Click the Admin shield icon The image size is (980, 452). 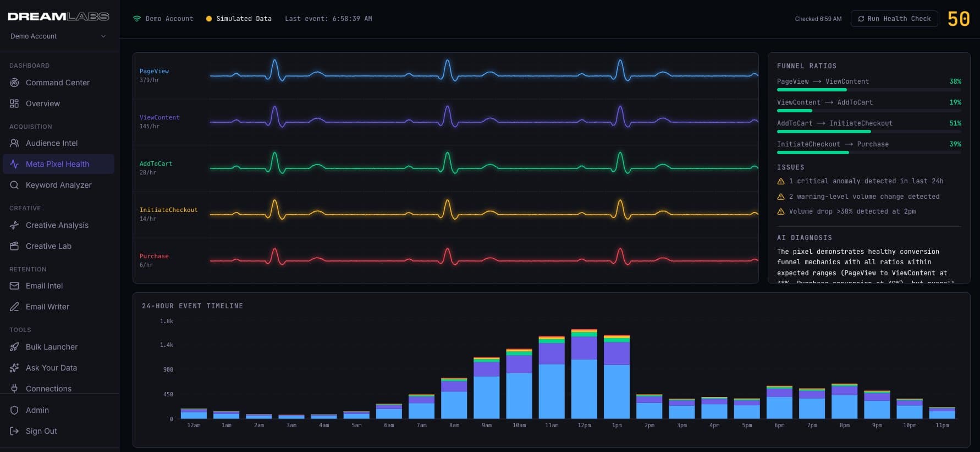(14, 410)
